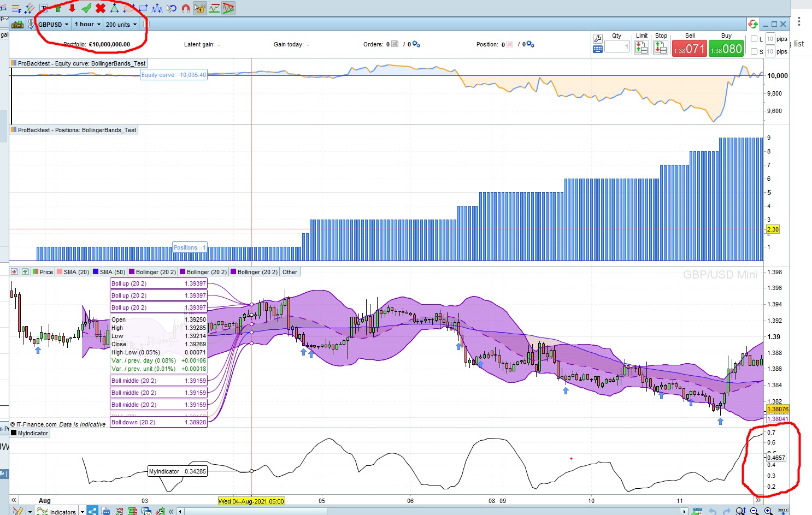Click the green checkmark tool
812x515 pixels.
point(86,8)
